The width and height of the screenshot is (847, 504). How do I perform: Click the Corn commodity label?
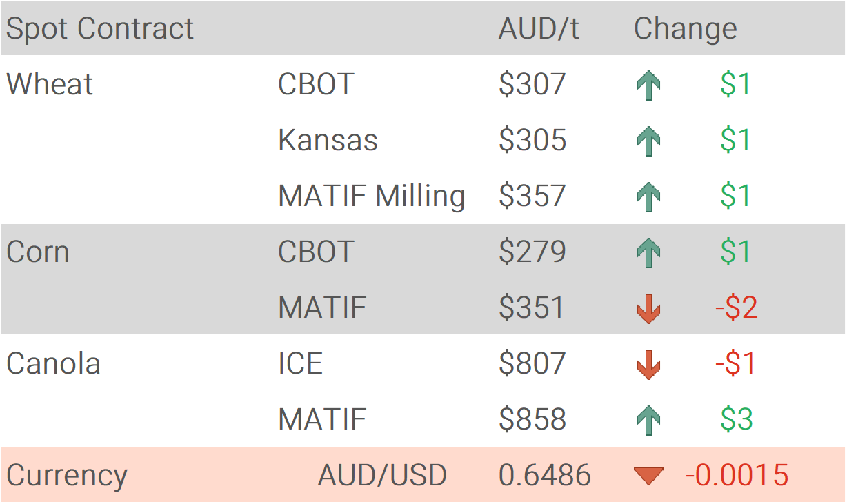pos(38,252)
